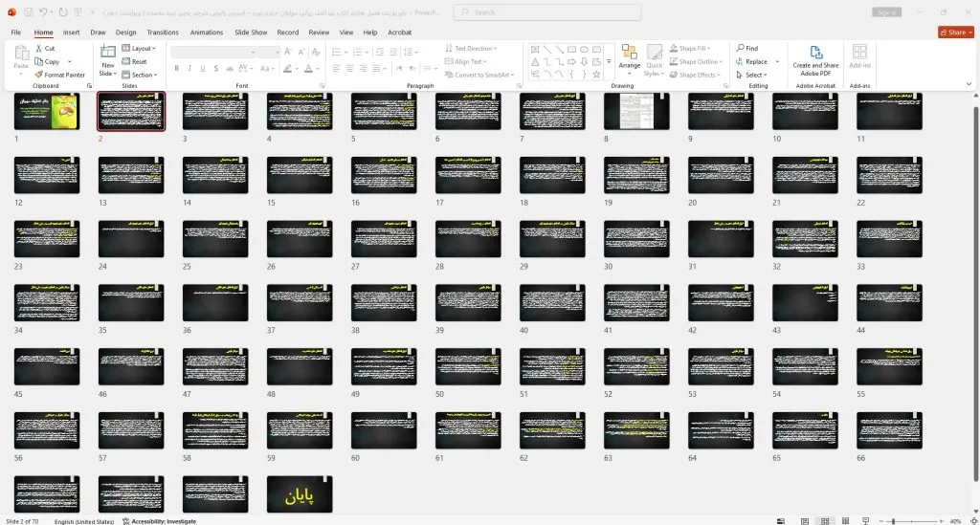This screenshot has width=980, height=525.
Task: Open the Shape Outline dropdown
Action: pos(697,61)
